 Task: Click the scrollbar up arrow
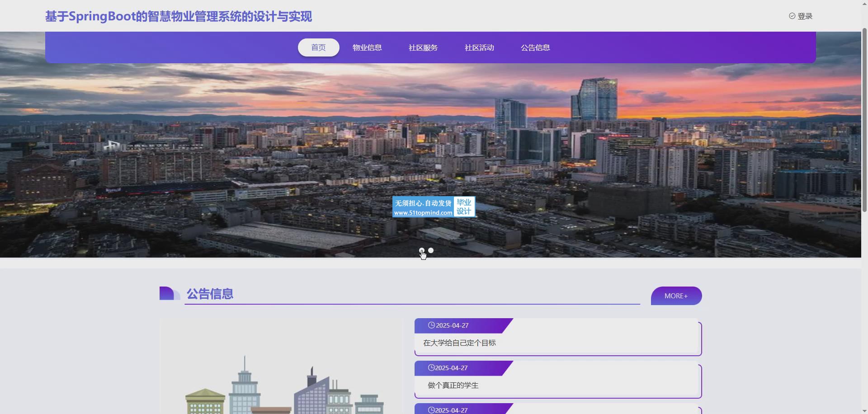pyautogui.click(x=864, y=4)
